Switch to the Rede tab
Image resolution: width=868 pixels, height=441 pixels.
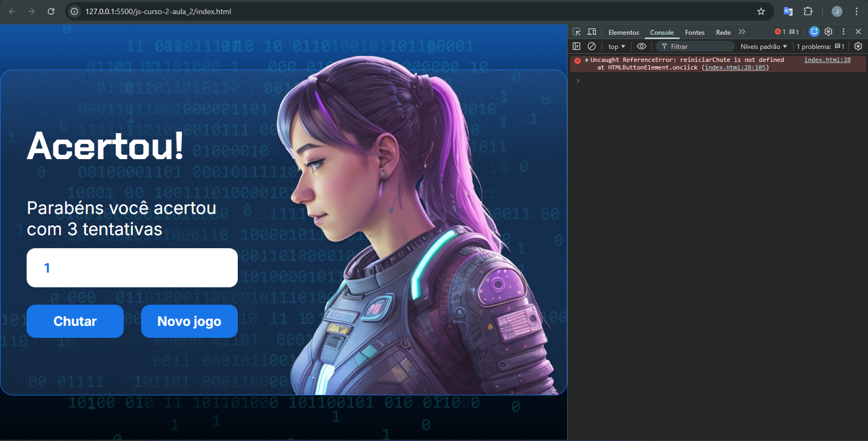click(723, 33)
